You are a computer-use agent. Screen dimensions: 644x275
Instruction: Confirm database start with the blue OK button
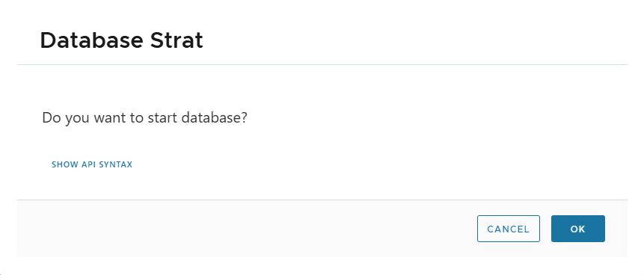point(578,229)
